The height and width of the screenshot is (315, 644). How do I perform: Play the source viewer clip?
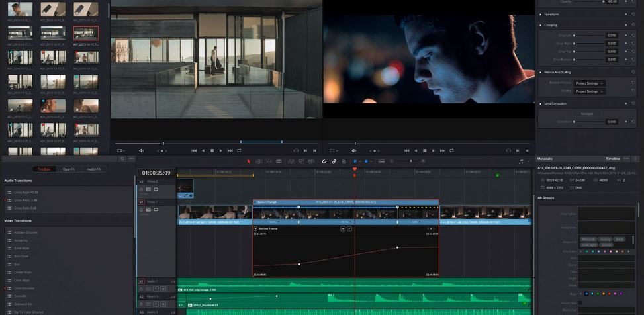tap(221, 151)
